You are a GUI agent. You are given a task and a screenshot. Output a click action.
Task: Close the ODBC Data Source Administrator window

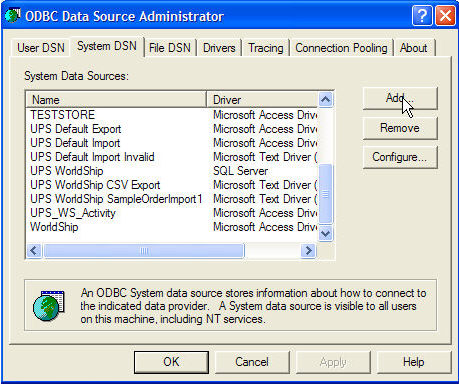pos(445,16)
